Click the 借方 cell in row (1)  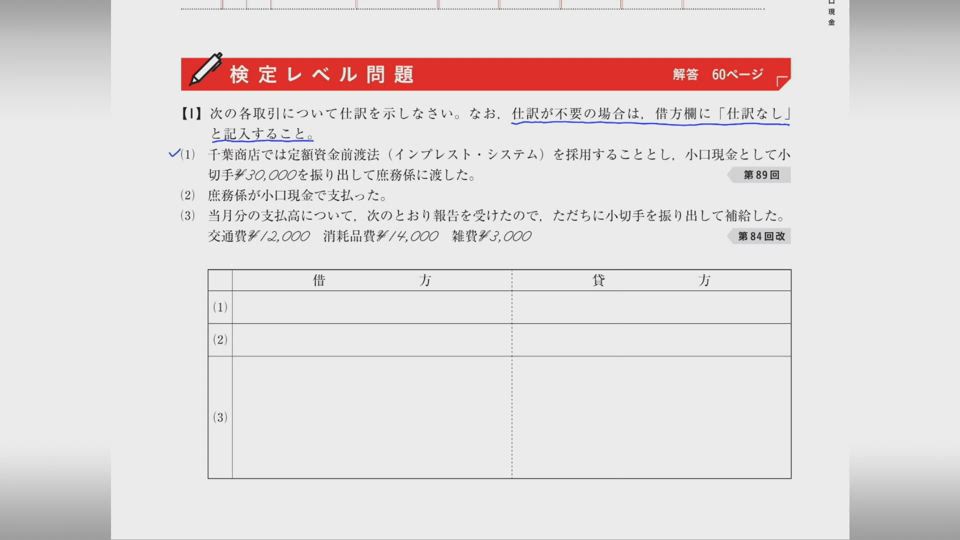[371, 307]
